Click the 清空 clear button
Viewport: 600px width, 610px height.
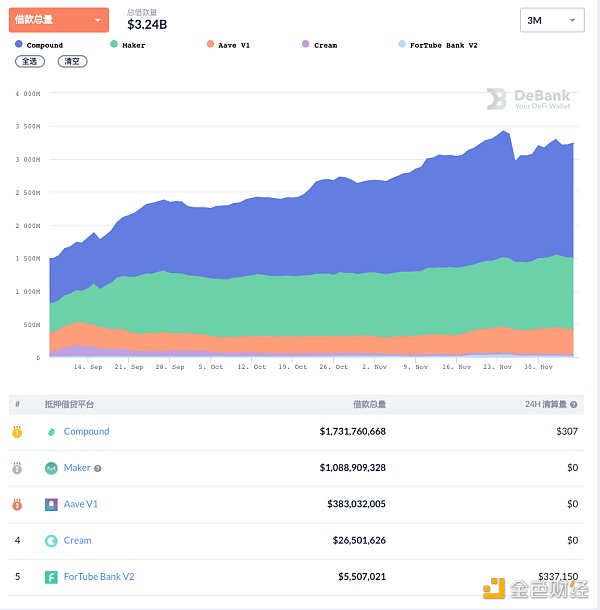click(72, 61)
